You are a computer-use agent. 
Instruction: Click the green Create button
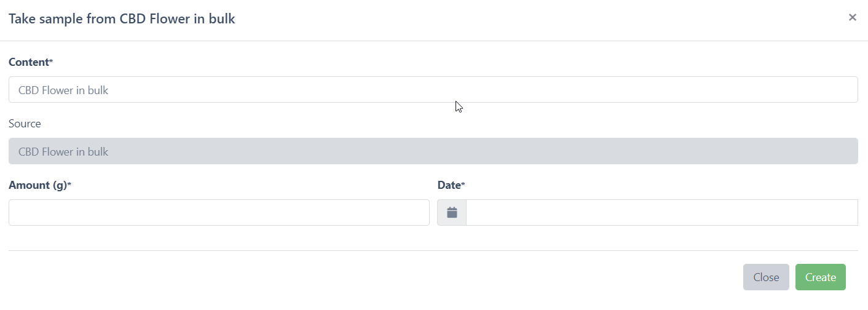tap(820, 277)
